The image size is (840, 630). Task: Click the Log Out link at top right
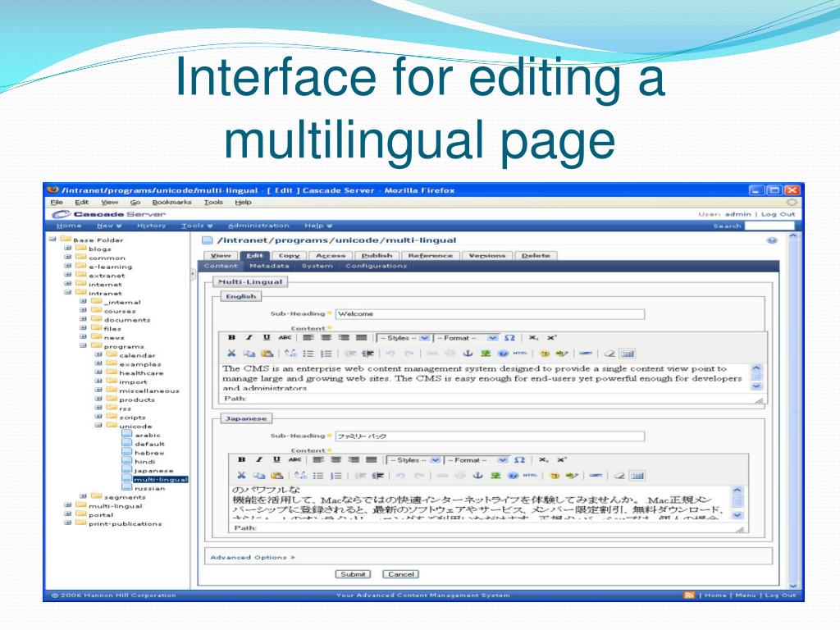(778, 214)
